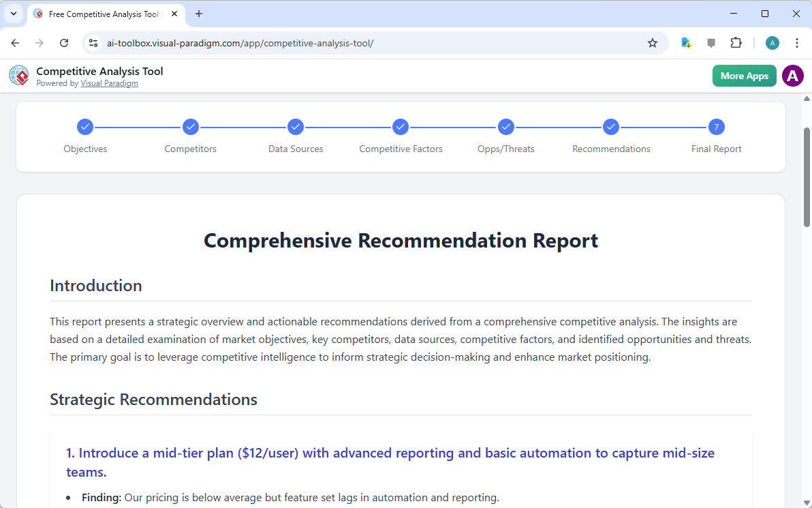The width and height of the screenshot is (812, 508).
Task: Go to the Competitors step
Action: pyautogui.click(x=190, y=127)
